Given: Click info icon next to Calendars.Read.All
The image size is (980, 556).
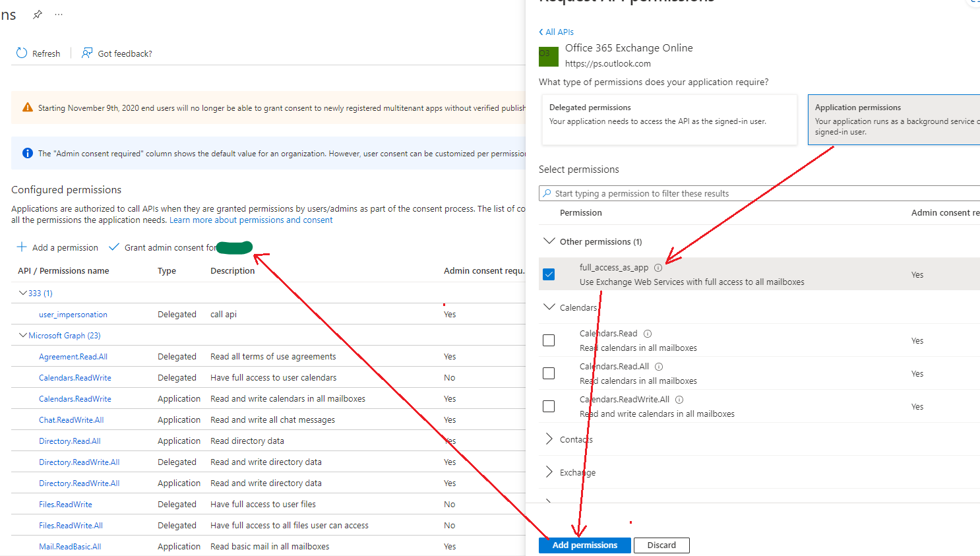Looking at the screenshot, I should 659,367.
